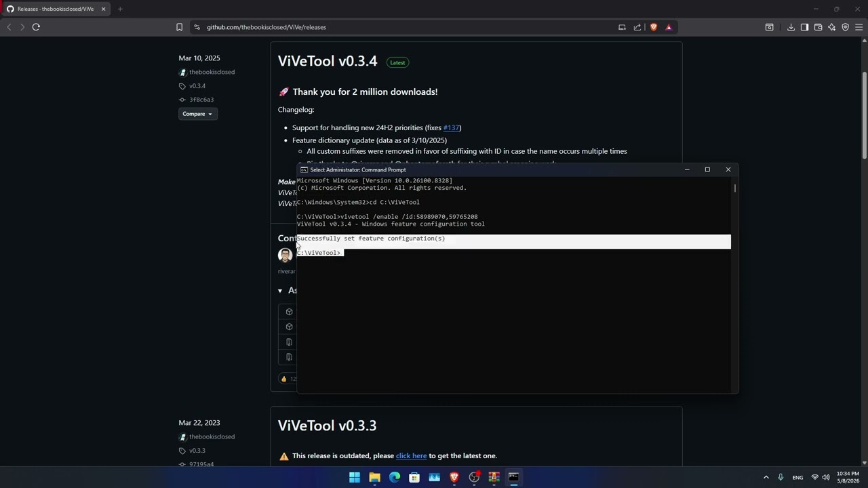Open second asset package icon
This screenshot has height=488, width=868.
289,327
